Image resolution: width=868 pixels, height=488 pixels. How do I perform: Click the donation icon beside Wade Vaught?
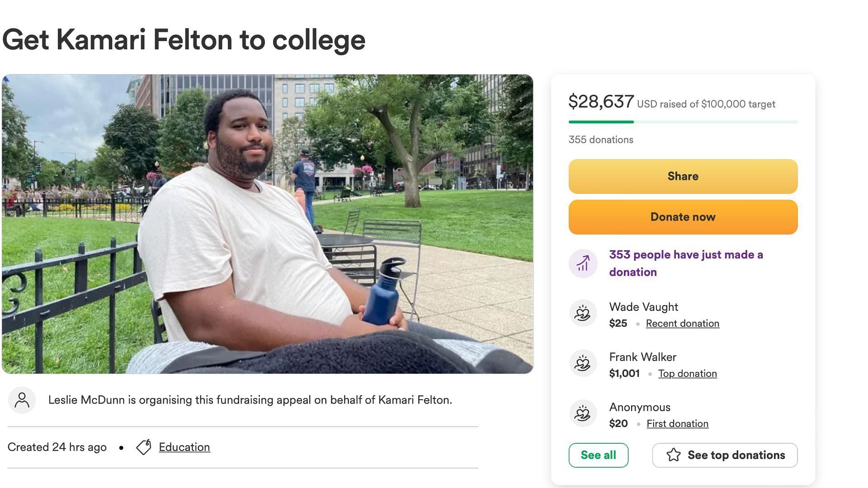click(x=583, y=313)
